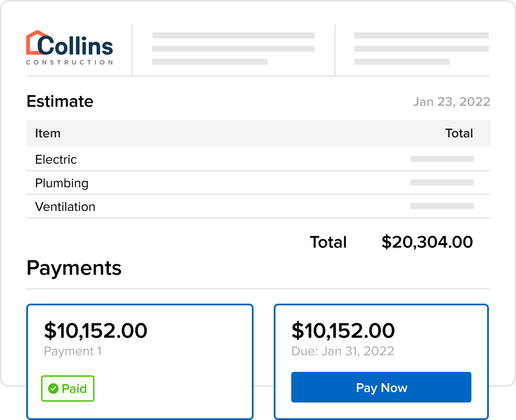Click the Collins company name text
The width and height of the screenshot is (516, 420).
[x=75, y=45]
